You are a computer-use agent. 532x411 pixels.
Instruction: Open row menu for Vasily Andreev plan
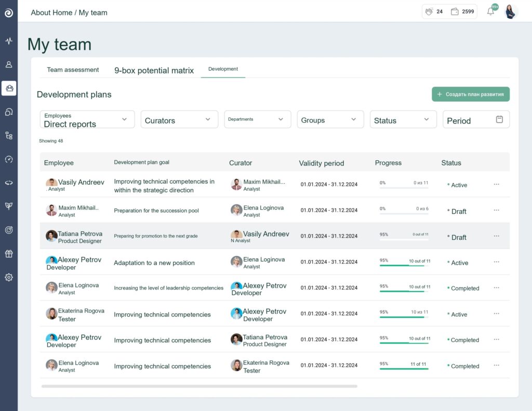click(x=496, y=184)
